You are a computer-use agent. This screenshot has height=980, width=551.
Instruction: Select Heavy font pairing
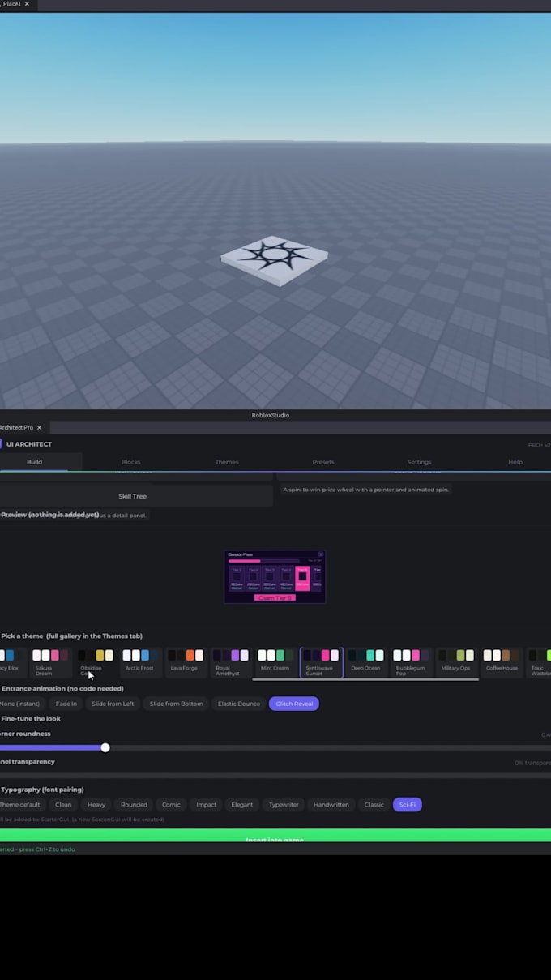[96, 805]
